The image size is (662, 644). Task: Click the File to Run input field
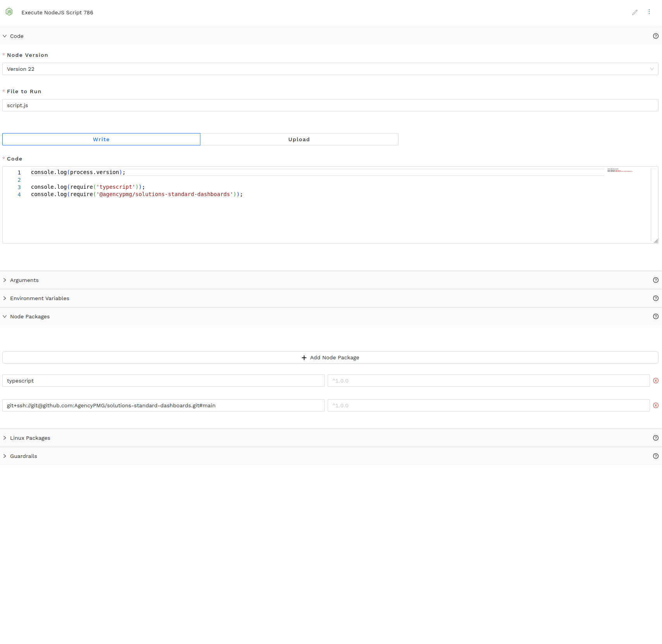330,105
